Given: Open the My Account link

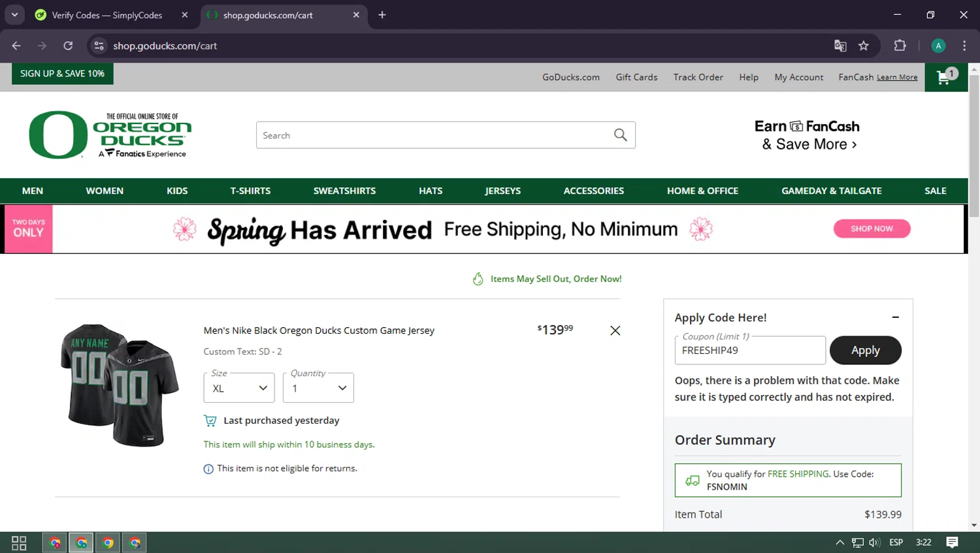Looking at the screenshot, I should [799, 77].
